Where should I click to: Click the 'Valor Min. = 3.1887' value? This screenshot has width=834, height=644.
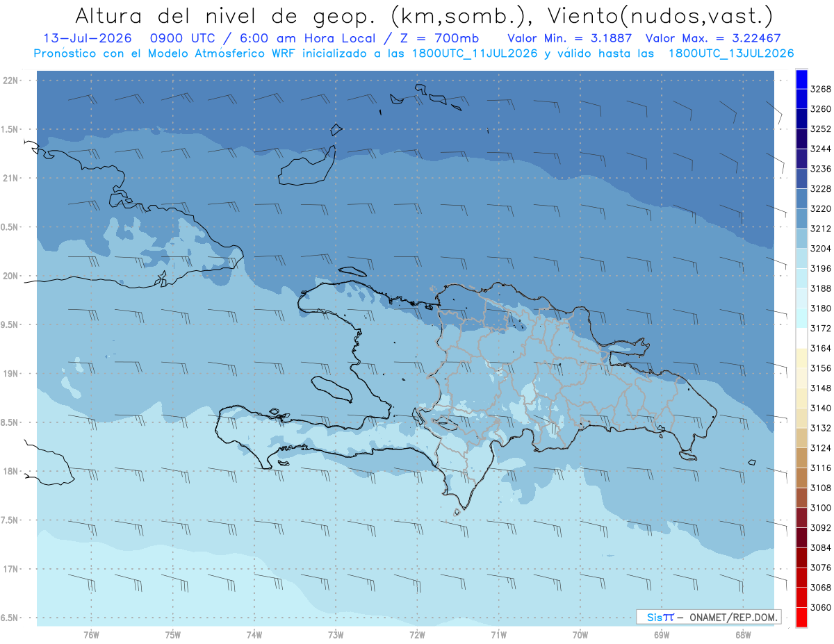pos(570,38)
